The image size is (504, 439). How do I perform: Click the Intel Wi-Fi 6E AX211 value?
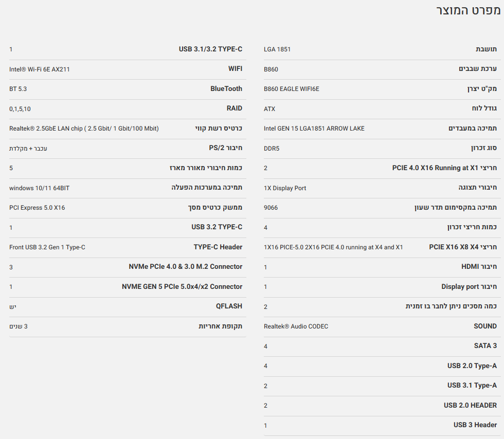(40, 69)
